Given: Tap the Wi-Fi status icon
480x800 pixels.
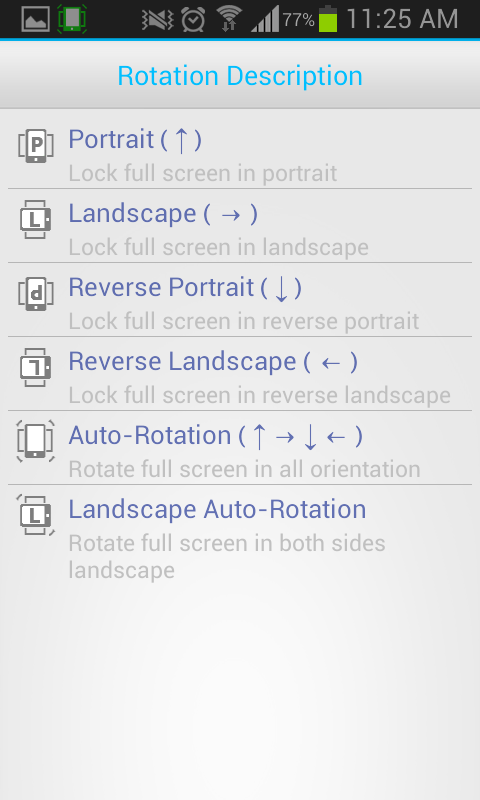Looking at the screenshot, I should (x=229, y=19).
